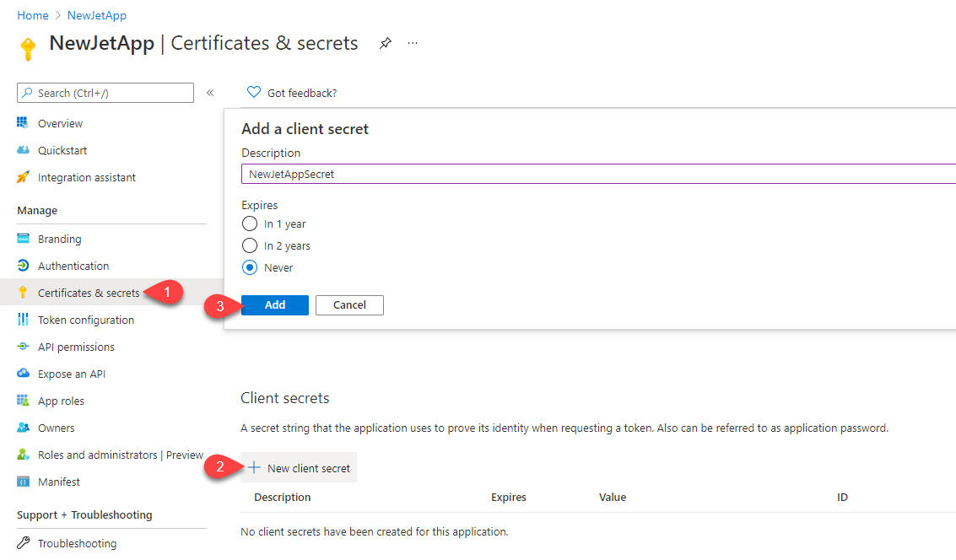Click the Client secrets section heading
The height and width of the screenshot is (560, 956).
[284, 398]
